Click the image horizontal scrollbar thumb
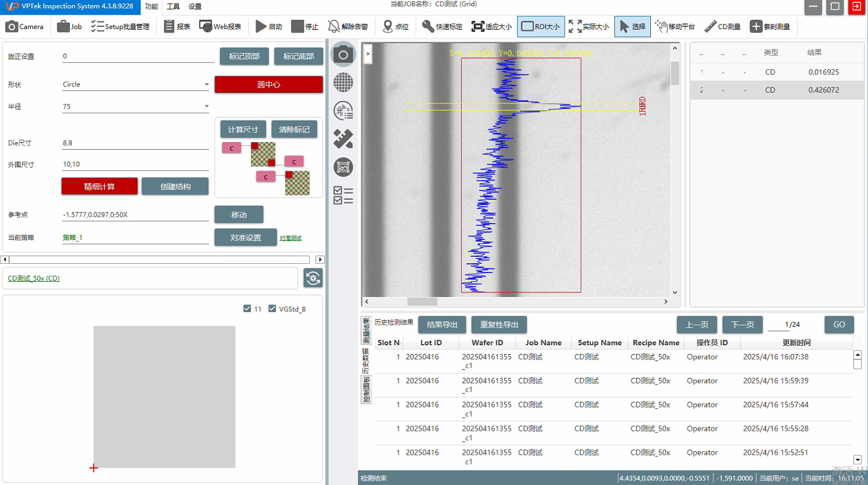The width and height of the screenshot is (868, 485). (x=422, y=302)
